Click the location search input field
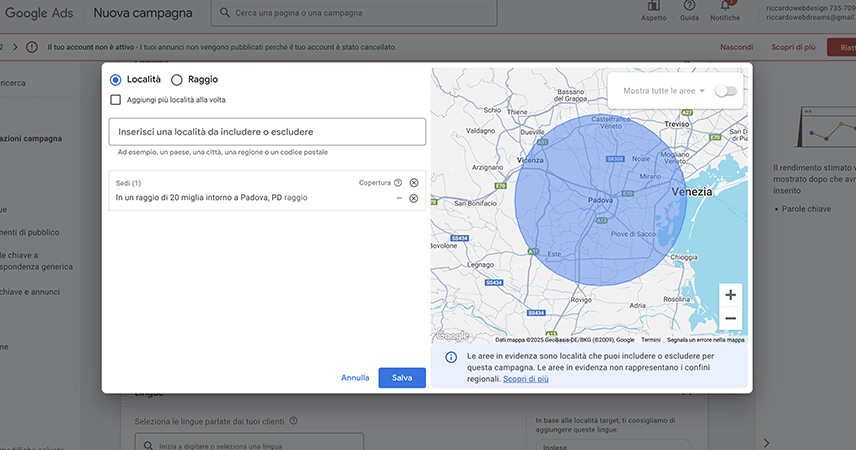The image size is (856, 450). click(x=267, y=132)
